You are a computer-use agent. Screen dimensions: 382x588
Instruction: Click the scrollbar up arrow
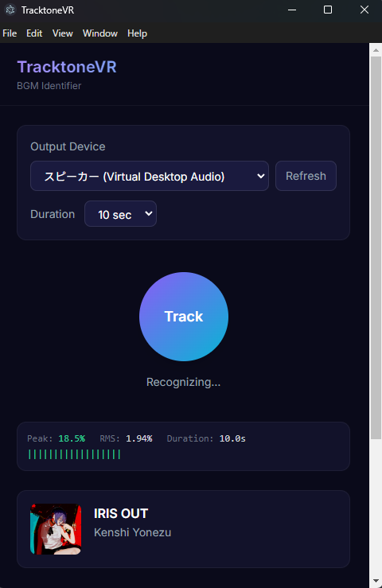[376, 50]
